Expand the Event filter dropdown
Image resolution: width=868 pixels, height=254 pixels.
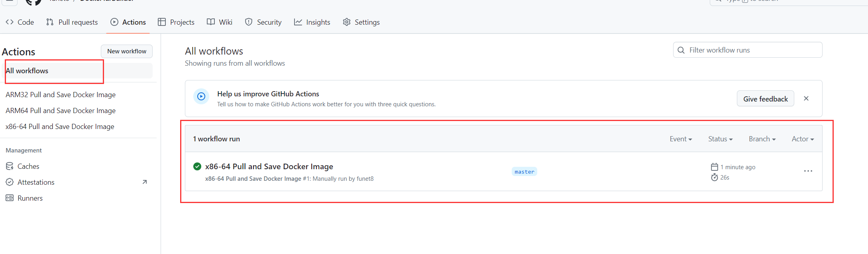coord(681,139)
